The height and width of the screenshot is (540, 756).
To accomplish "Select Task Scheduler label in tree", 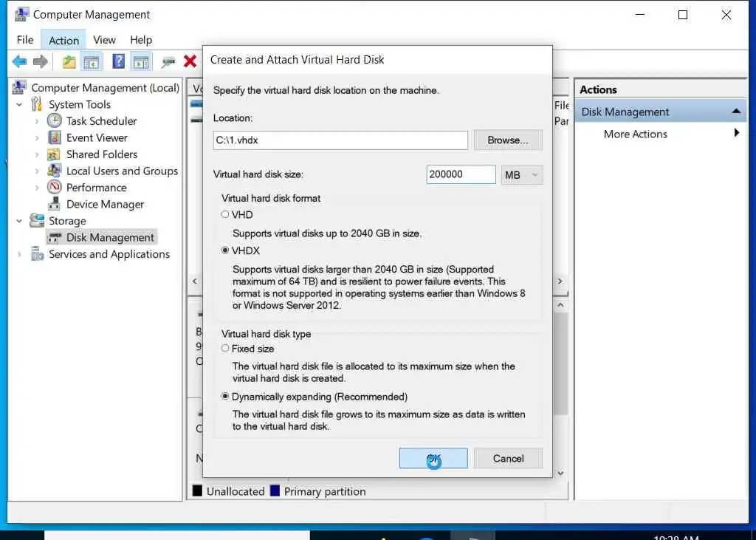I will pos(101,121).
